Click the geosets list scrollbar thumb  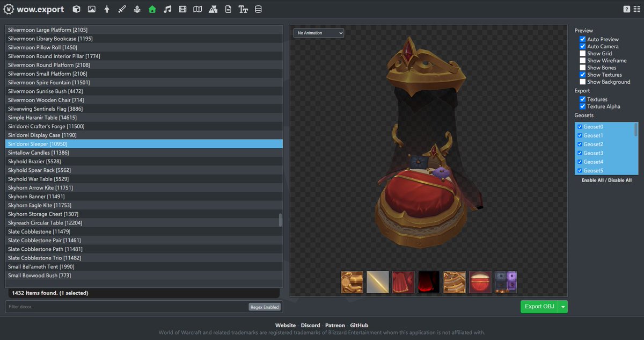[x=636, y=129]
